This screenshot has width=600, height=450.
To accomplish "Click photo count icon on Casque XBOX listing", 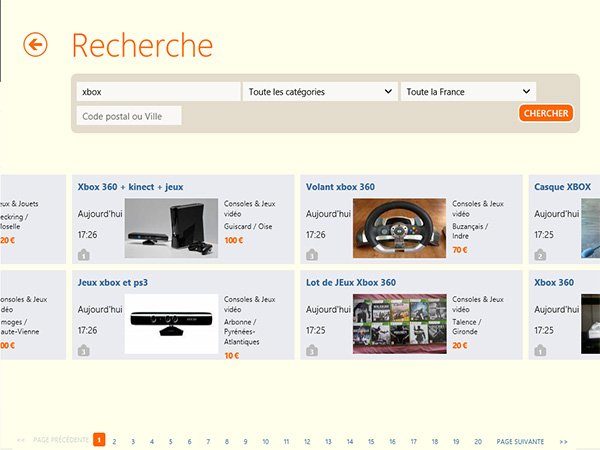I will 540,255.
